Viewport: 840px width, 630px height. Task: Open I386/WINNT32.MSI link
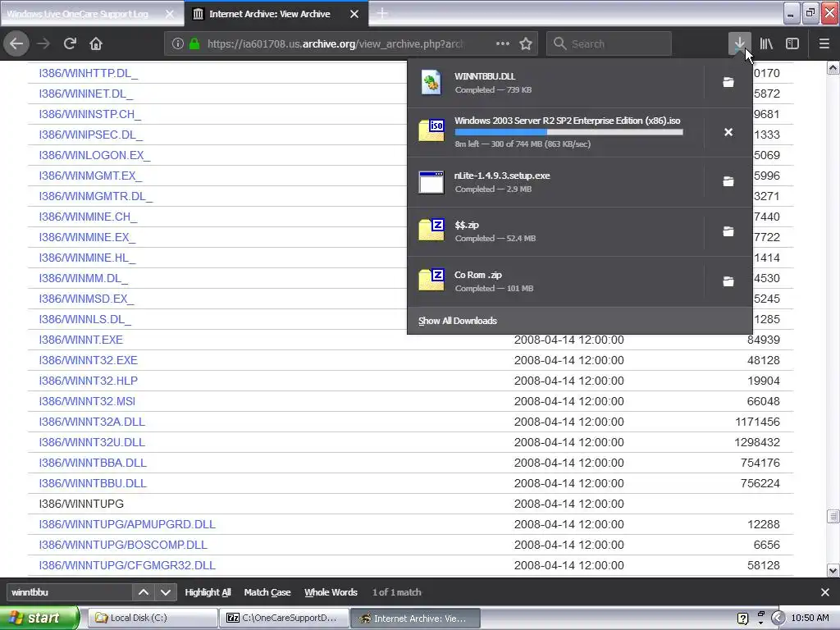(x=87, y=401)
